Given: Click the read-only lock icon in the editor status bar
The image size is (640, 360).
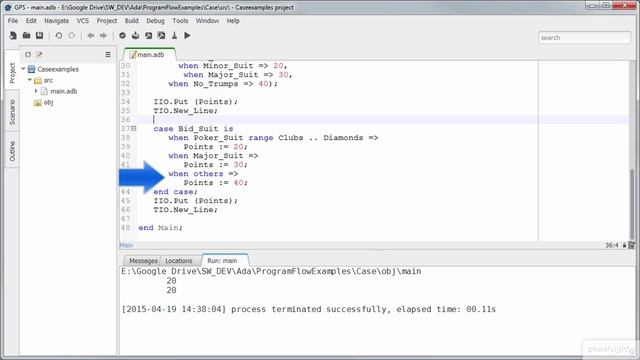Looking at the screenshot, I should [x=624, y=245].
